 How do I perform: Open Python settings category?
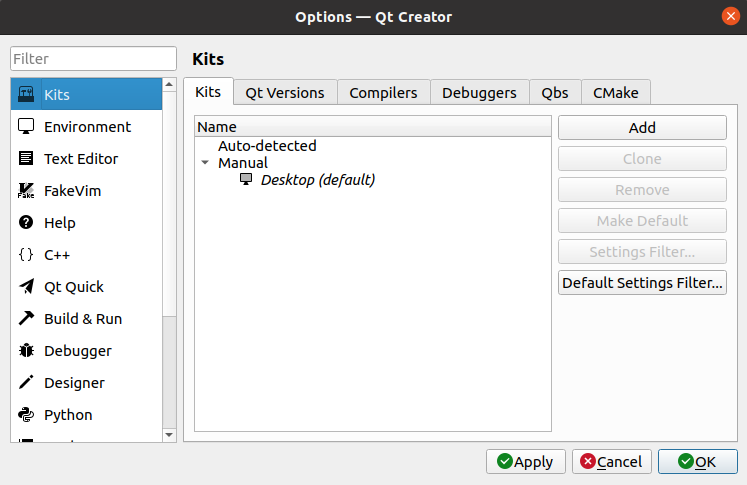coord(87,414)
